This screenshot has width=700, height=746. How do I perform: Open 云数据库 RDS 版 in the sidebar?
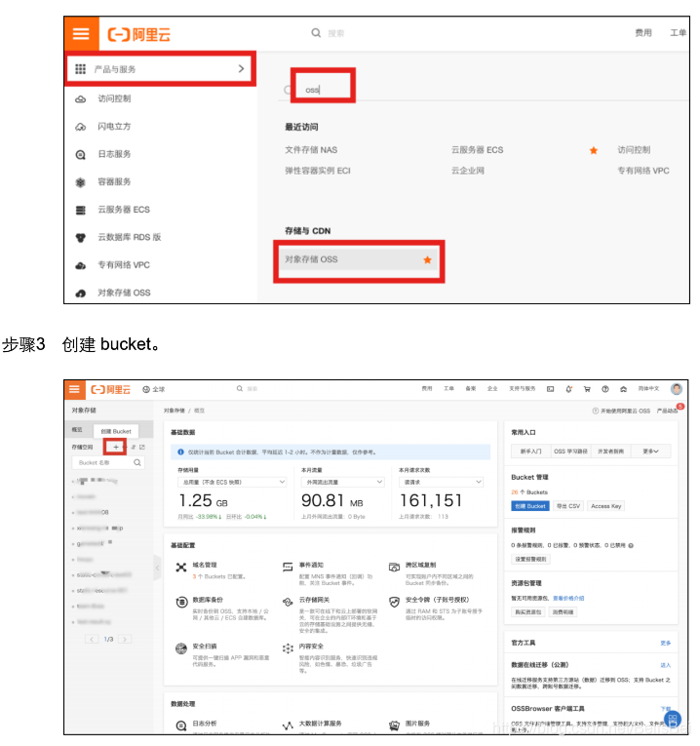[130, 237]
